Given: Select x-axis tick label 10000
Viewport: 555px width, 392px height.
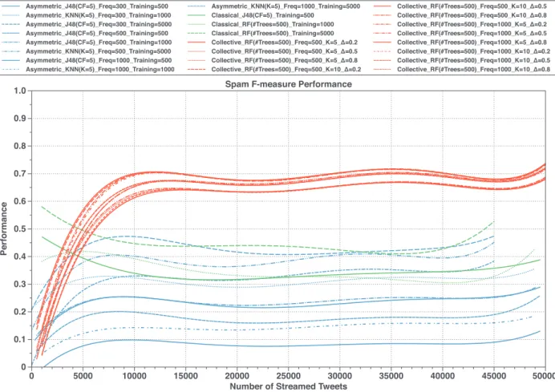Looking at the screenshot, I should (134, 376).
